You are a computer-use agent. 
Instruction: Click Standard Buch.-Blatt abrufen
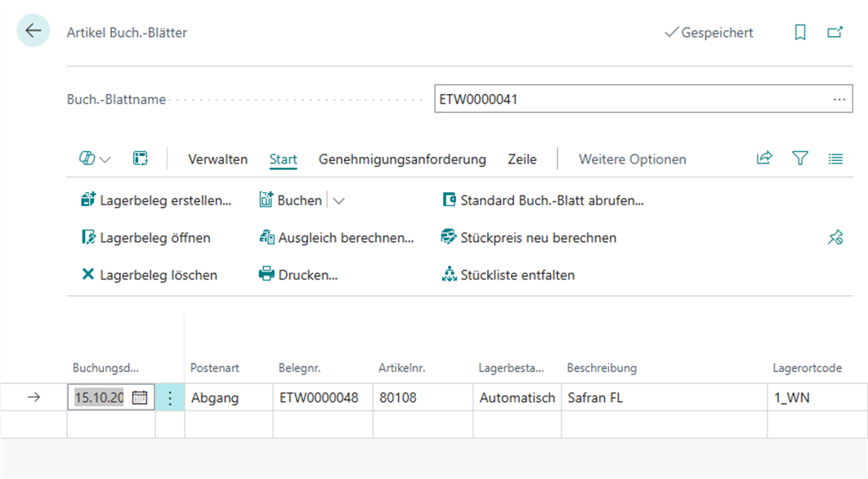(543, 200)
